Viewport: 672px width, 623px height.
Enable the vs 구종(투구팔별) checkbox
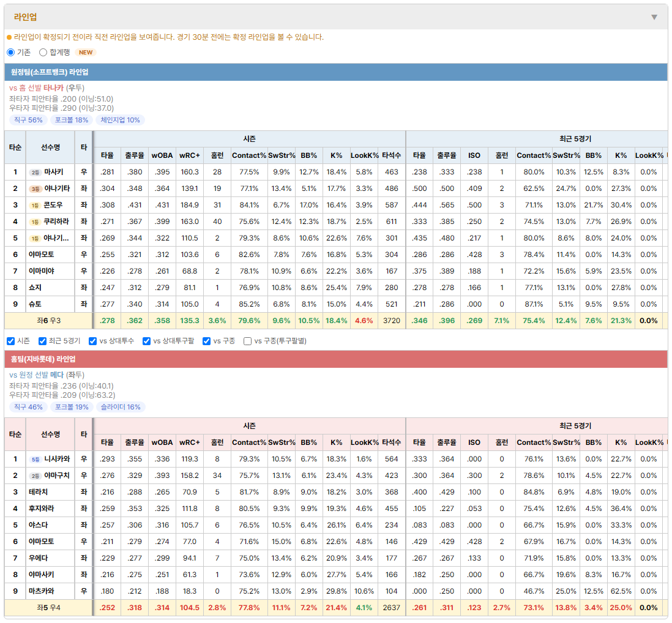247,341
